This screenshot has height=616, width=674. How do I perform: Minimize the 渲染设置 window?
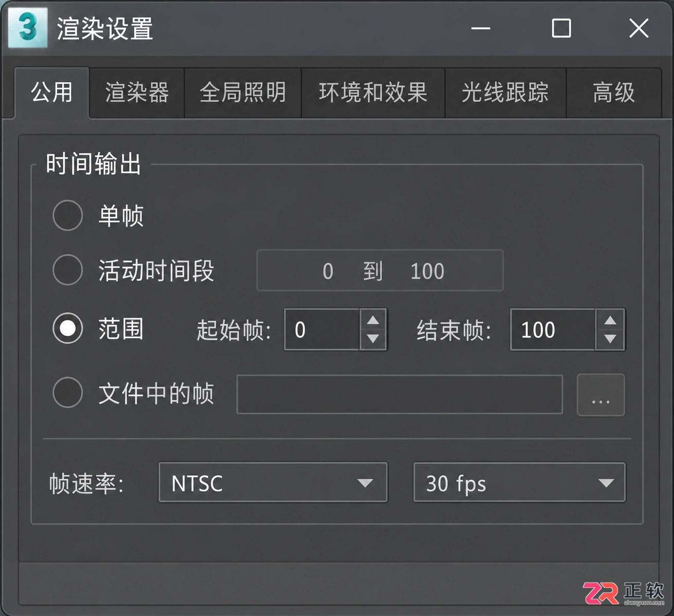coord(481,28)
